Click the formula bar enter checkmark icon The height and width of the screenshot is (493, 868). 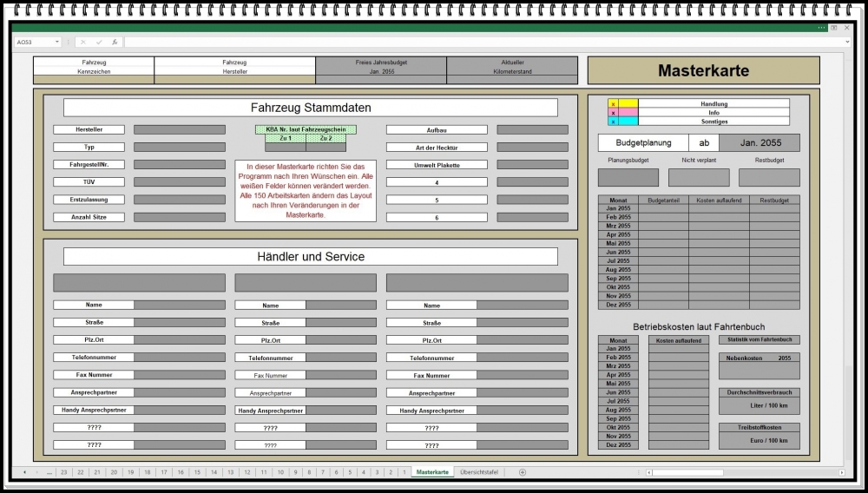click(x=99, y=42)
